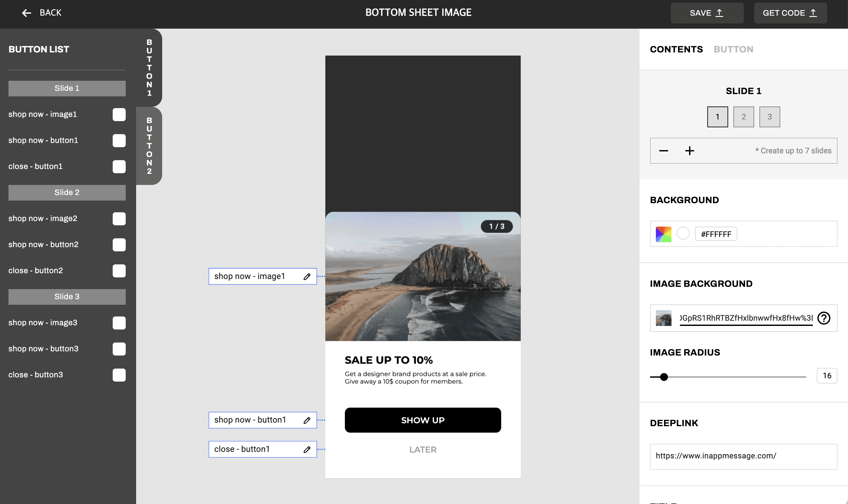Click the edit pencil beside close - button1

(x=307, y=449)
